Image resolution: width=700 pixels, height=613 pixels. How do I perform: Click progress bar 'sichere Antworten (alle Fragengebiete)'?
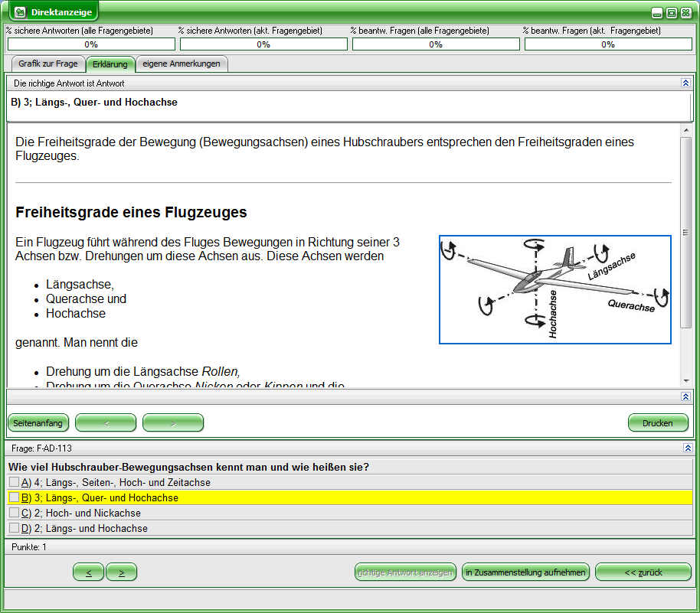click(x=91, y=44)
